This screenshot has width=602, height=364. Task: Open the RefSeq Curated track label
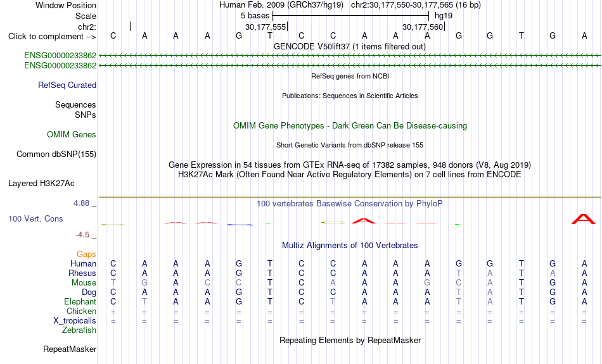[67, 85]
